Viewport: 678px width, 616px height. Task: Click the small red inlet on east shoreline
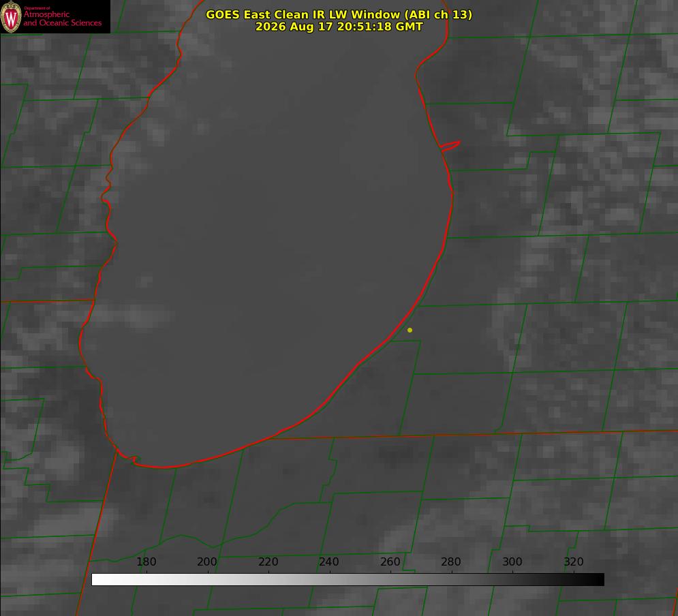pos(450,146)
